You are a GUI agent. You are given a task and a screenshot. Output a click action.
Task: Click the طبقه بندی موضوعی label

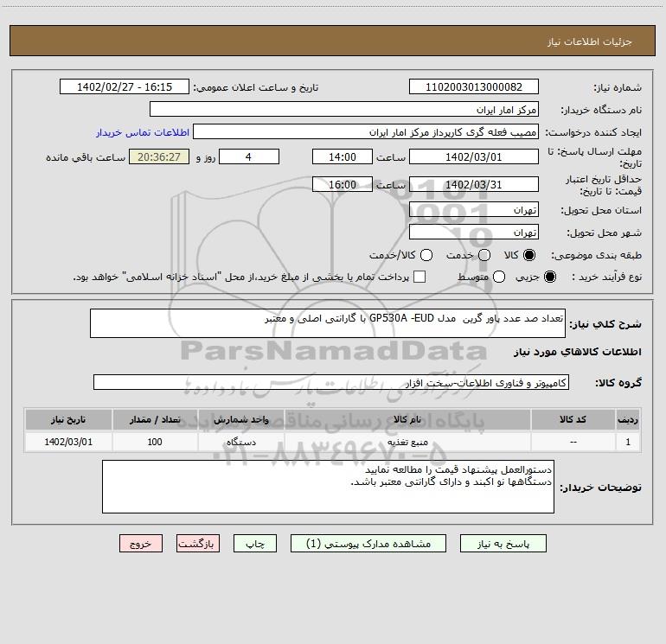coord(596,255)
